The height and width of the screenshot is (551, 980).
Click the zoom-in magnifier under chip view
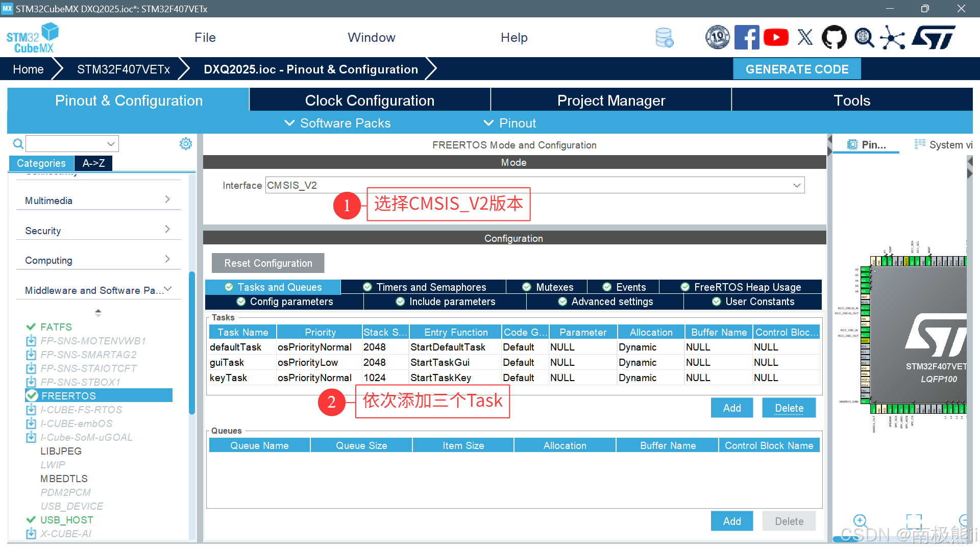pos(860,521)
